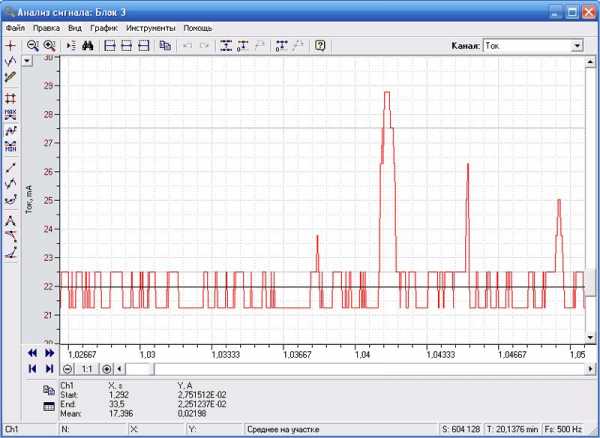Select the pencil tool in sidebar
Viewport: 600px width, 438px height.
pos(11,77)
